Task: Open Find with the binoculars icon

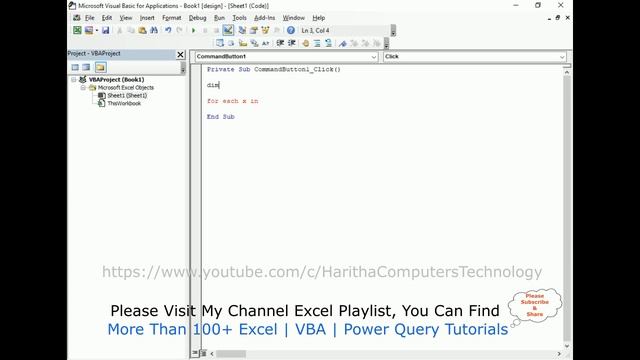Action: [x=154, y=30]
